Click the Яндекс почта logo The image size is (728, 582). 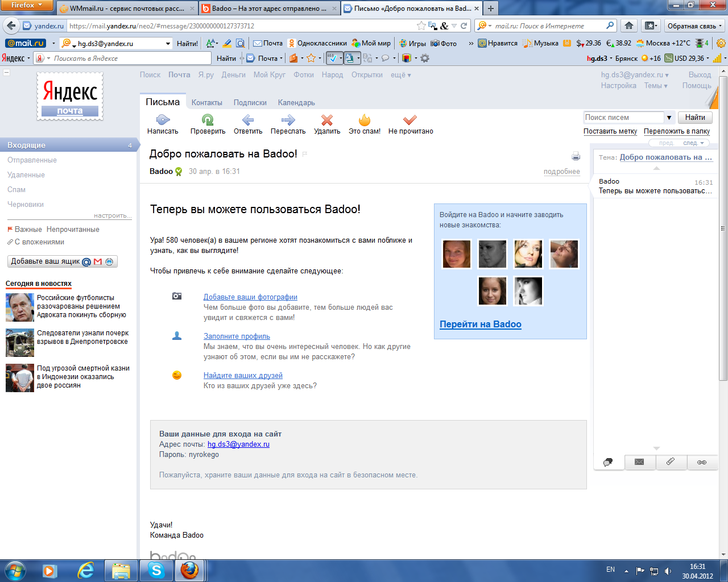tap(70, 96)
